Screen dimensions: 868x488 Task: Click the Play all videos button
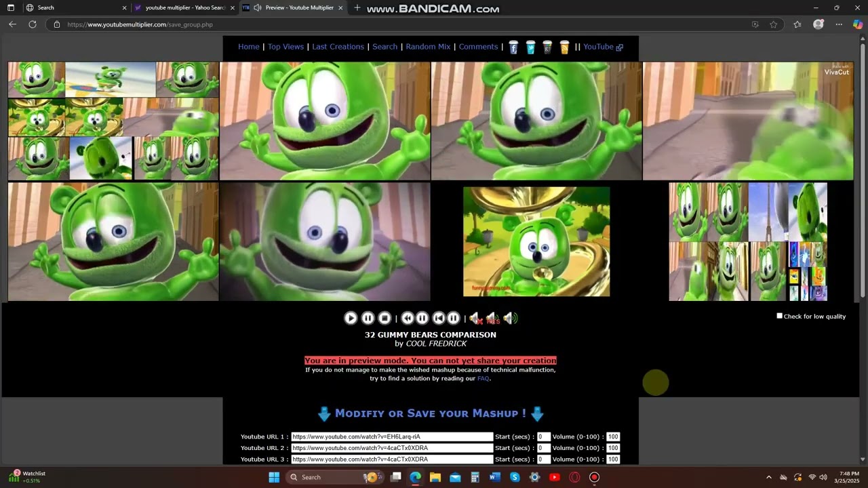coord(351,318)
